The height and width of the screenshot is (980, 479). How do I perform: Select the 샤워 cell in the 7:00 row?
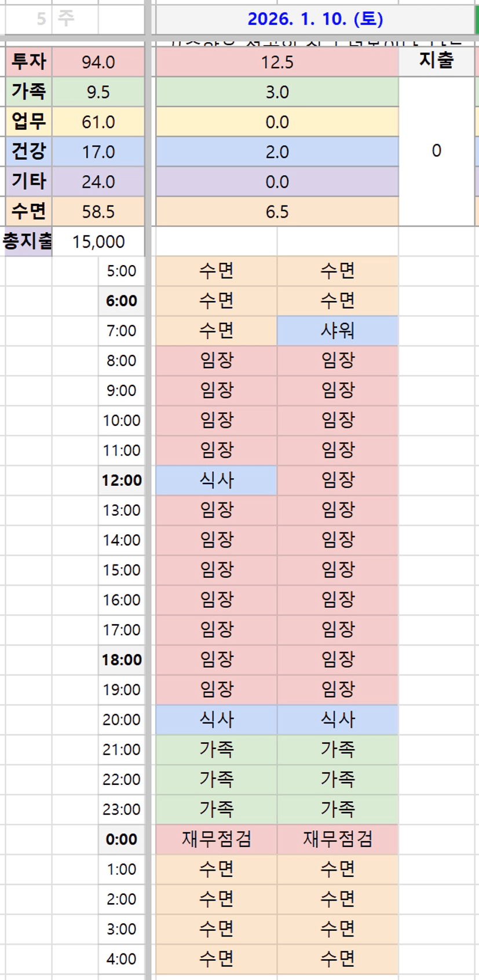[x=338, y=331]
